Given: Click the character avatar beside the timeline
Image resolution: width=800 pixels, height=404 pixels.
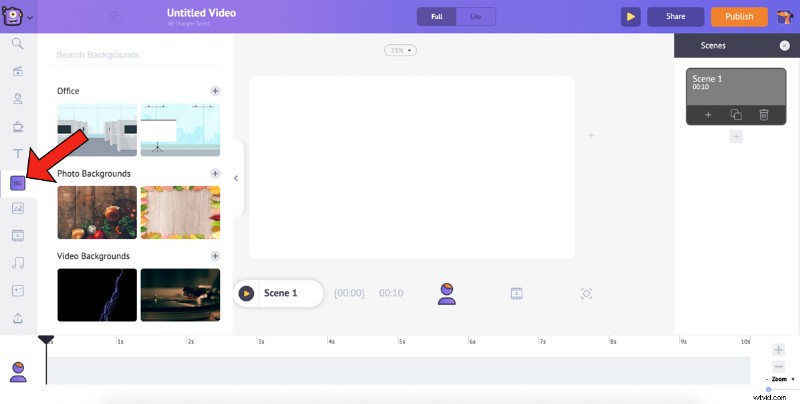Looking at the screenshot, I should pyautogui.click(x=18, y=372).
